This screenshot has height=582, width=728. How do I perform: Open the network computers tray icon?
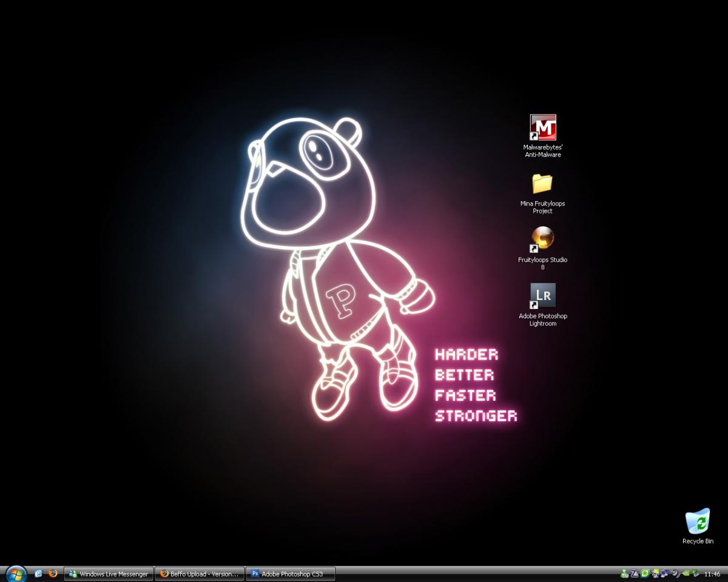(x=664, y=574)
